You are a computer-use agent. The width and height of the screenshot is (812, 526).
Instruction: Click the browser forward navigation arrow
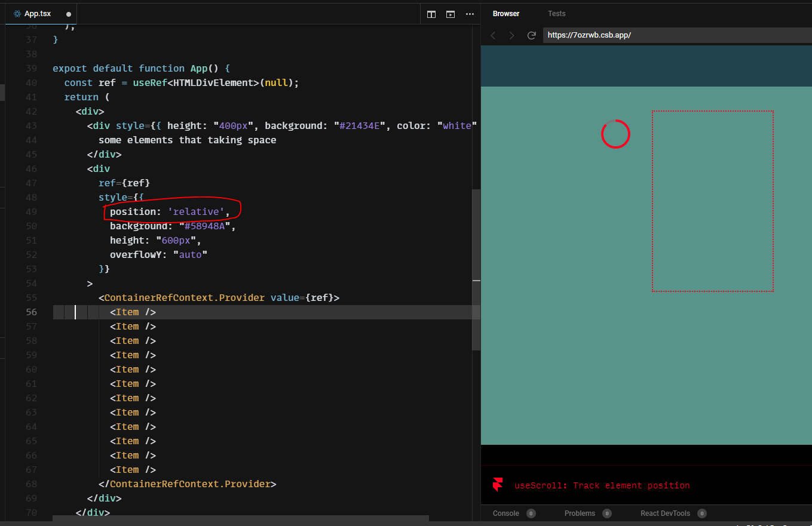pos(512,35)
